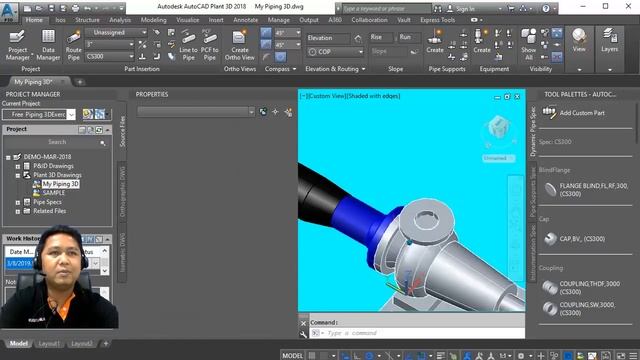Open the Help question mark icon
This screenshot has width=640, height=360.
[546, 8]
